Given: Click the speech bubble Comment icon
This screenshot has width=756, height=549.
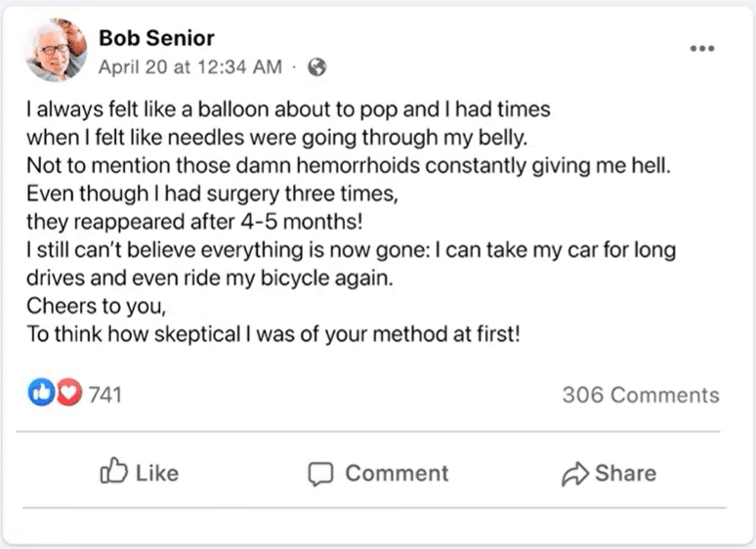Looking at the screenshot, I should (321, 474).
